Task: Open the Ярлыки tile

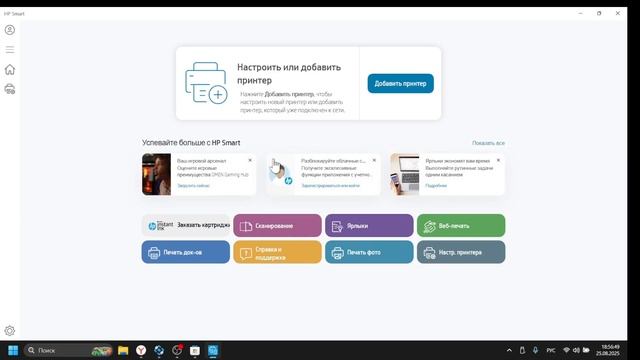Action: pos(369,225)
